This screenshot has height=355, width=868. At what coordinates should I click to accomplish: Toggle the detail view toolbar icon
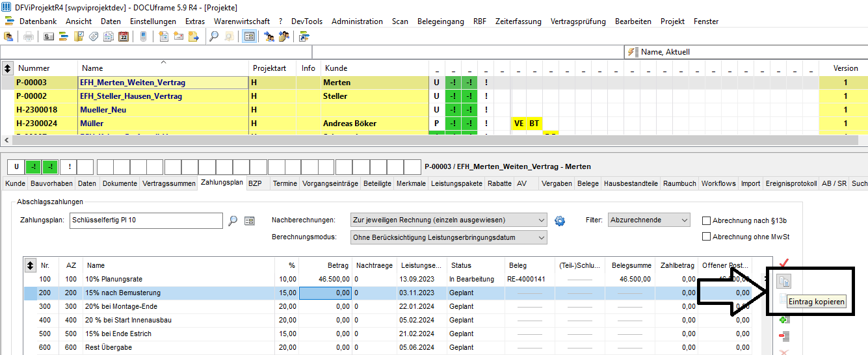249,36
